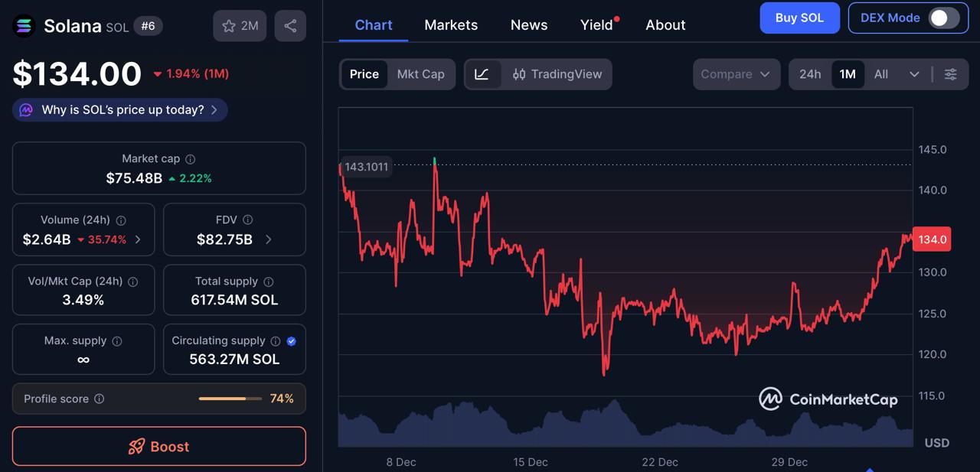Click the CoinMarketCap logo watermark on chart
Screen dimensions: 980x472
pyautogui.click(x=829, y=399)
